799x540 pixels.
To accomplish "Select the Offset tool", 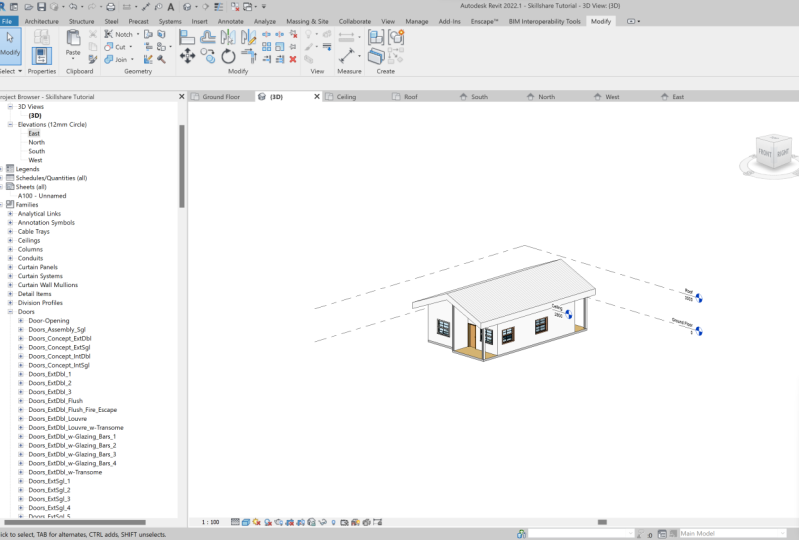I will click(207, 37).
